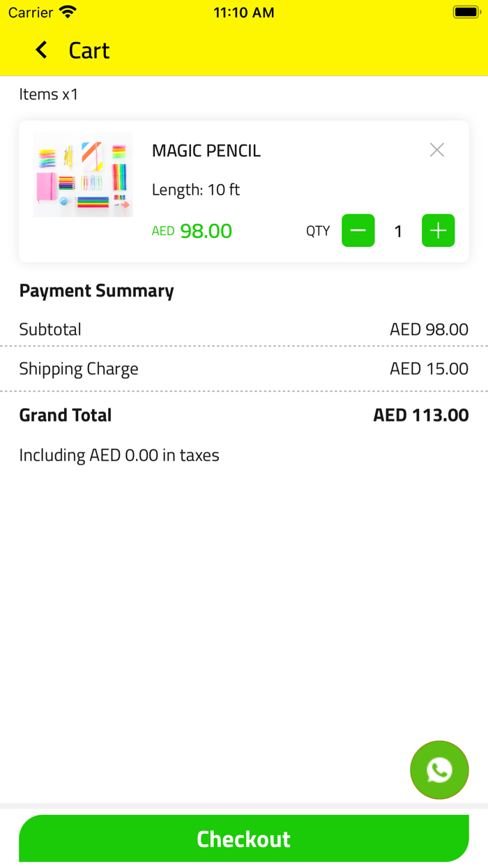Tap the Payment Summary heading

pos(96,290)
